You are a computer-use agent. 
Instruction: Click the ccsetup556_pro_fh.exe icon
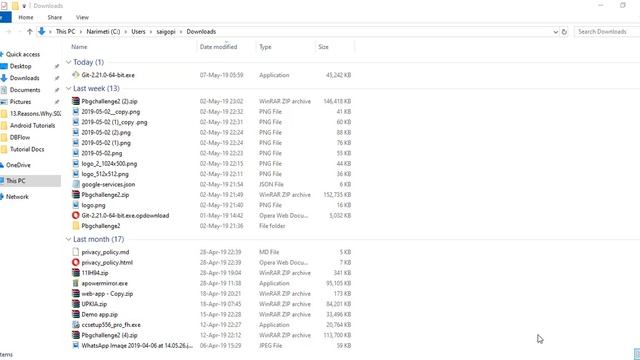pyautogui.click(x=76, y=325)
